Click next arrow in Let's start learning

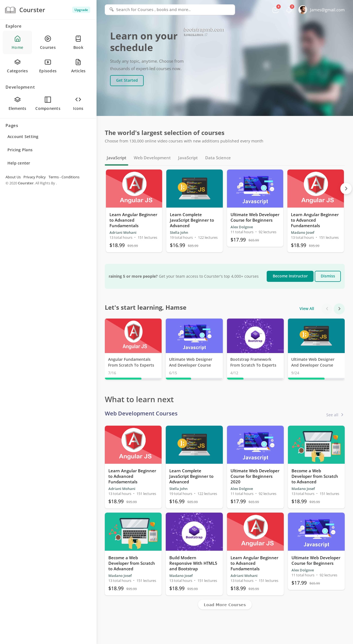339,309
